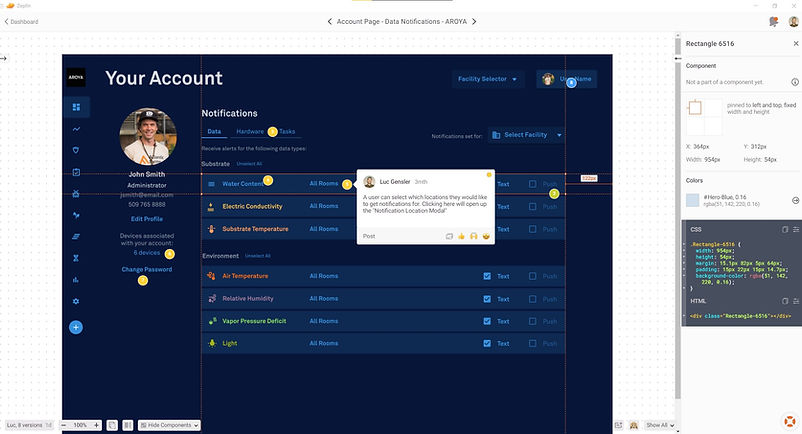This screenshot has height=434, width=802.
Task: Open the settings gear in sidebar
Action: [x=76, y=301]
